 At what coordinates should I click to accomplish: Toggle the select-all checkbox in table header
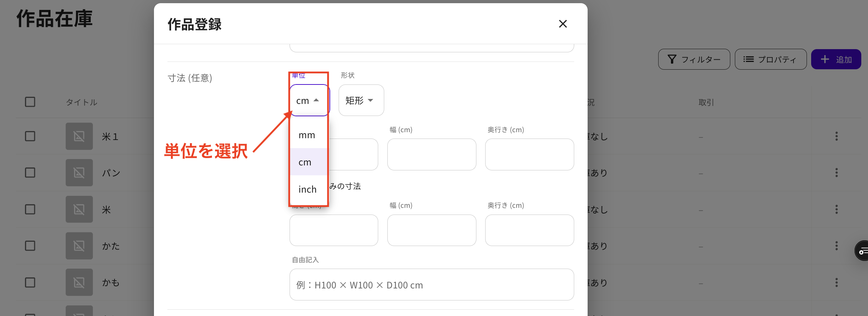(30, 102)
